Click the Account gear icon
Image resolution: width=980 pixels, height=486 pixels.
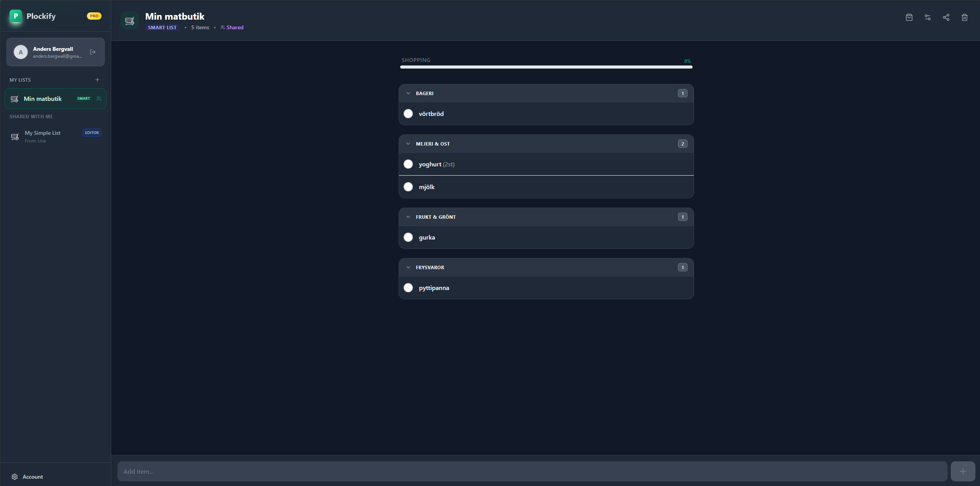(x=15, y=477)
